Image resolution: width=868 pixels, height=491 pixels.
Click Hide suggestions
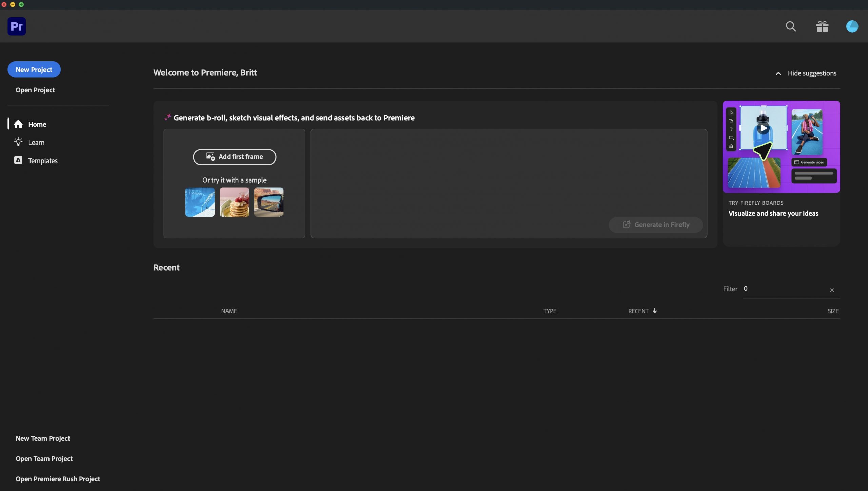pyautogui.click(x=812, y=73)
